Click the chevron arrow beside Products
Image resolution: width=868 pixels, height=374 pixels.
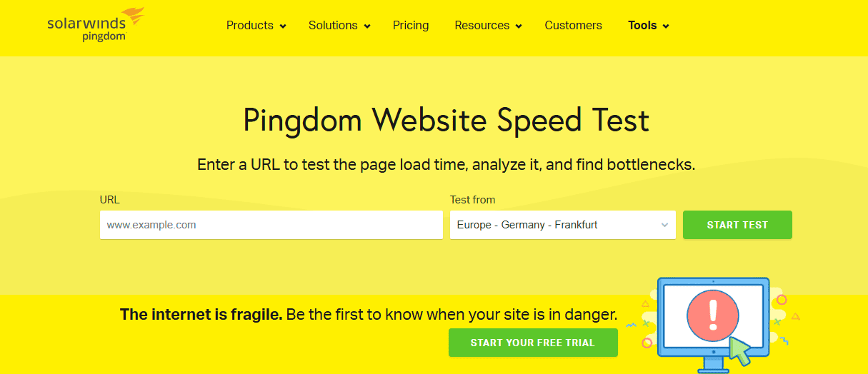point(283,26)
